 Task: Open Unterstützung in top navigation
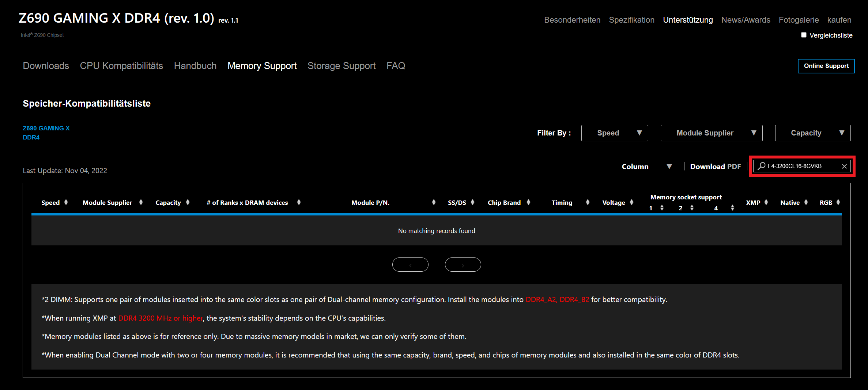[688, 20]
